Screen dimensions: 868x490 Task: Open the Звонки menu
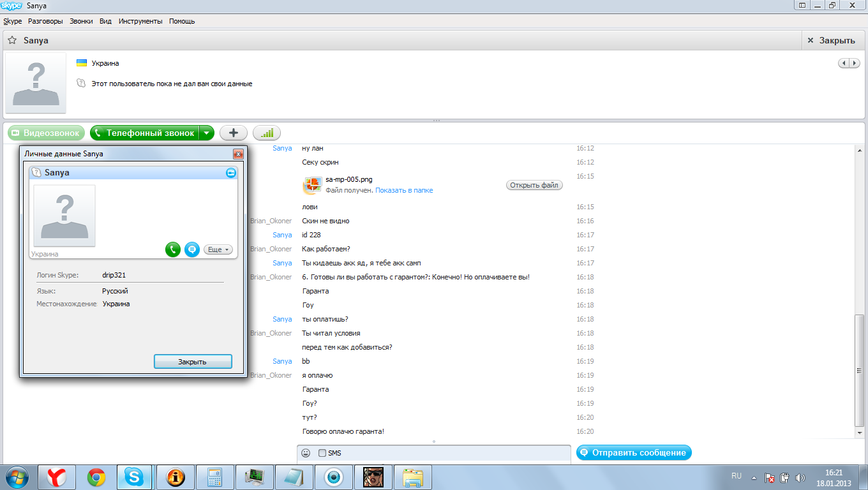point(81,21)
